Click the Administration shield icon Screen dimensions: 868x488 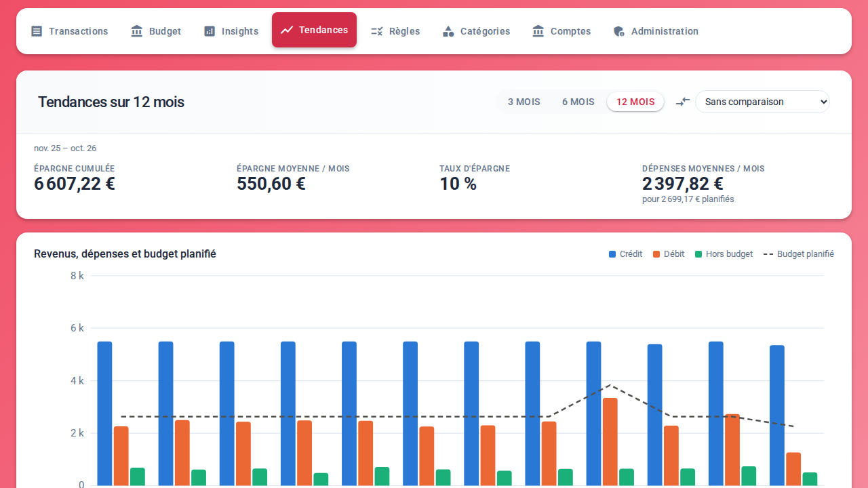coord(619,31)
